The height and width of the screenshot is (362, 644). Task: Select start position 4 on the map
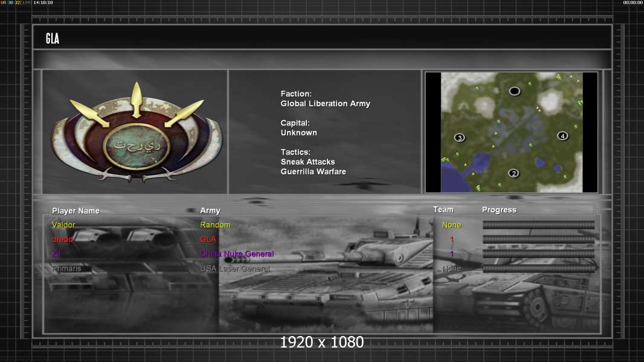coord(562,136)
